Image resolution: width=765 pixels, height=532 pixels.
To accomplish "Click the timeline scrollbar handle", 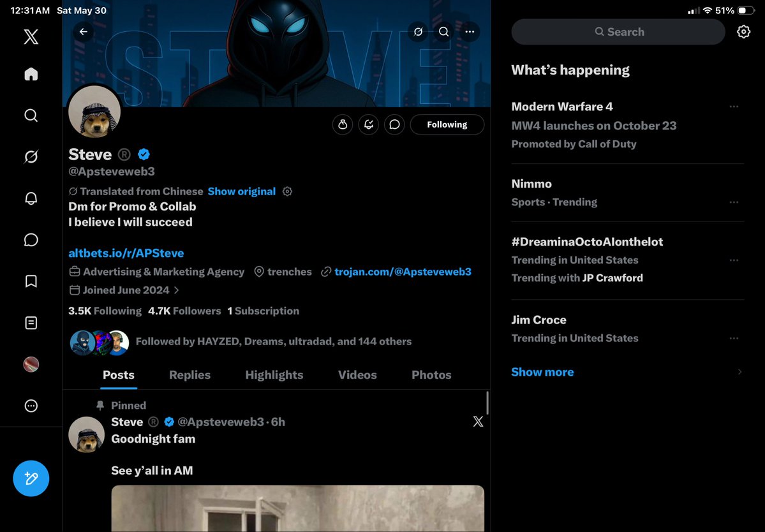I will click(x=487, y=403).
